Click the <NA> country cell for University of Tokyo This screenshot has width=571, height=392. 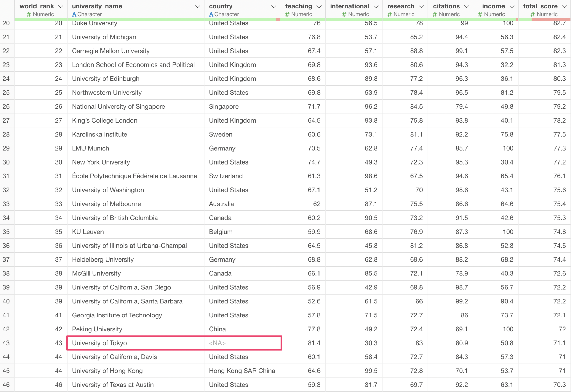[242, 343]
